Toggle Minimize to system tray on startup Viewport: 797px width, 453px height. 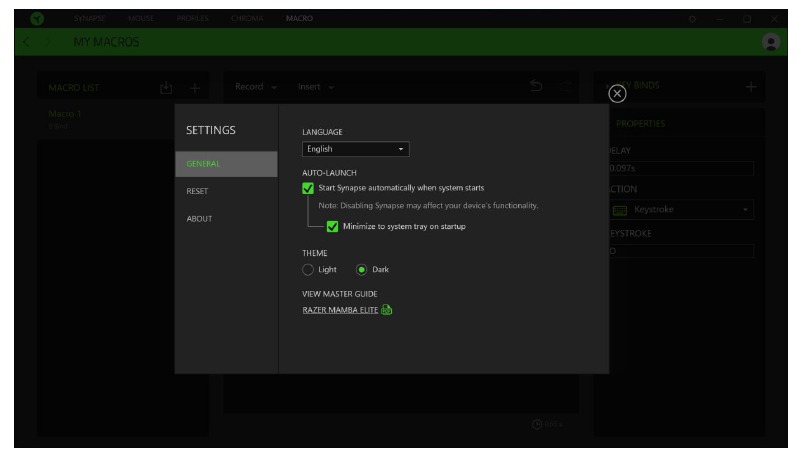point(332,226)
